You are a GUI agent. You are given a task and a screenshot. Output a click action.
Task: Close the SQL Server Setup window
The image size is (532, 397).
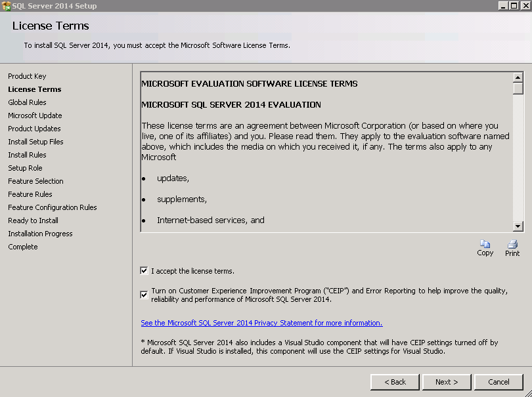525,6
